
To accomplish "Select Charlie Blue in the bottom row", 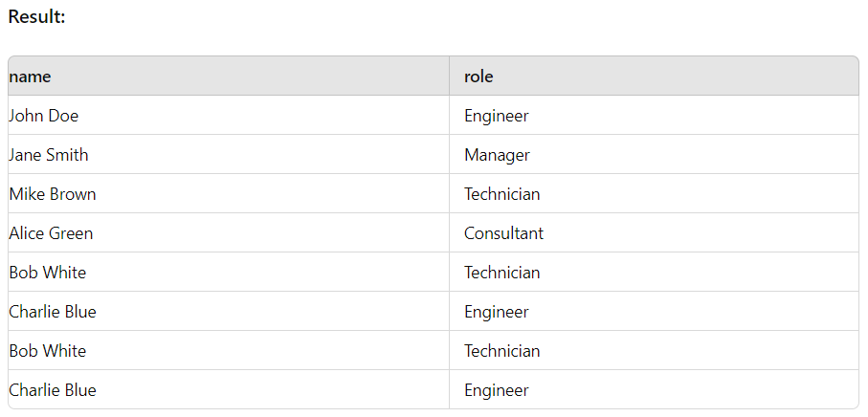I will click(229, 390).
